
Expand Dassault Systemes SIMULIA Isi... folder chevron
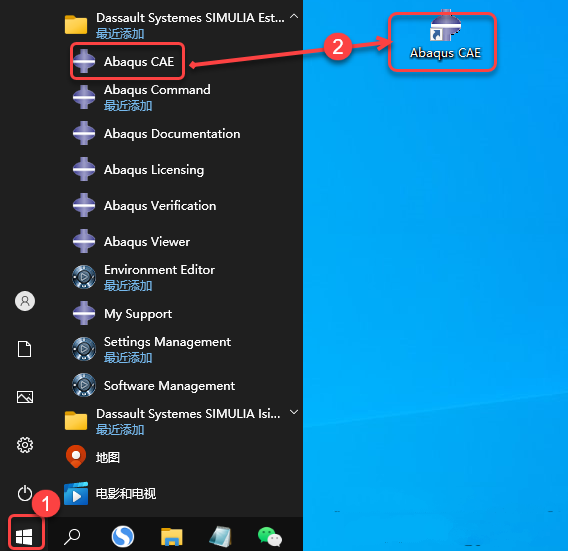294,412
